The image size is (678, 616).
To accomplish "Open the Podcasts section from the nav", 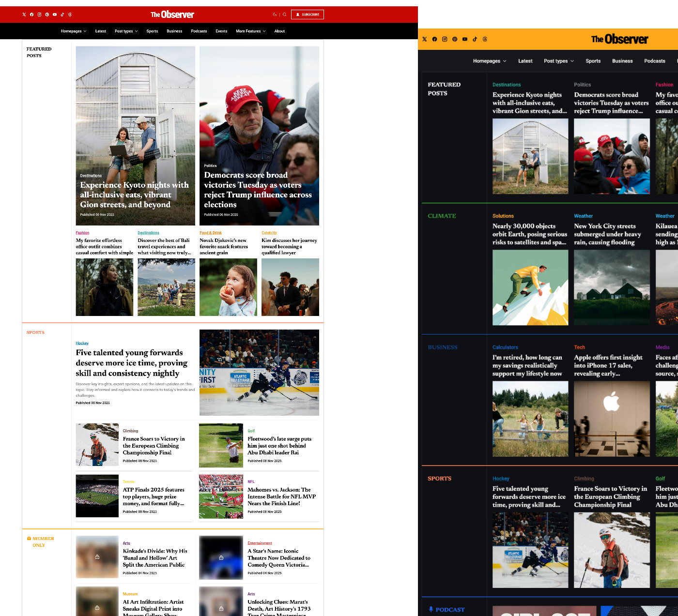I will [199, 31].
